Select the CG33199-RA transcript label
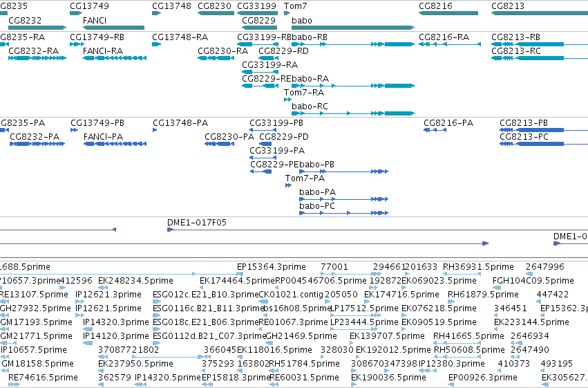 pos(270,65)
